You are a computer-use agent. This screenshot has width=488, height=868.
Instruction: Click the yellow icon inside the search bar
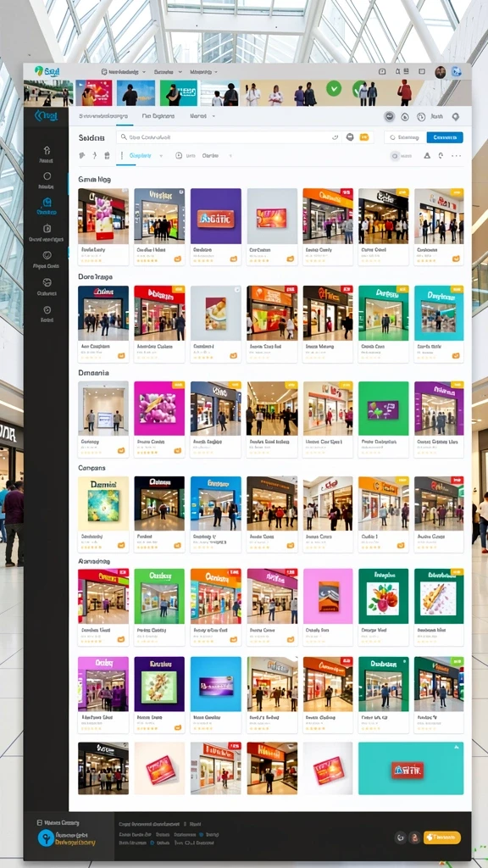click(x=364, y=137)
